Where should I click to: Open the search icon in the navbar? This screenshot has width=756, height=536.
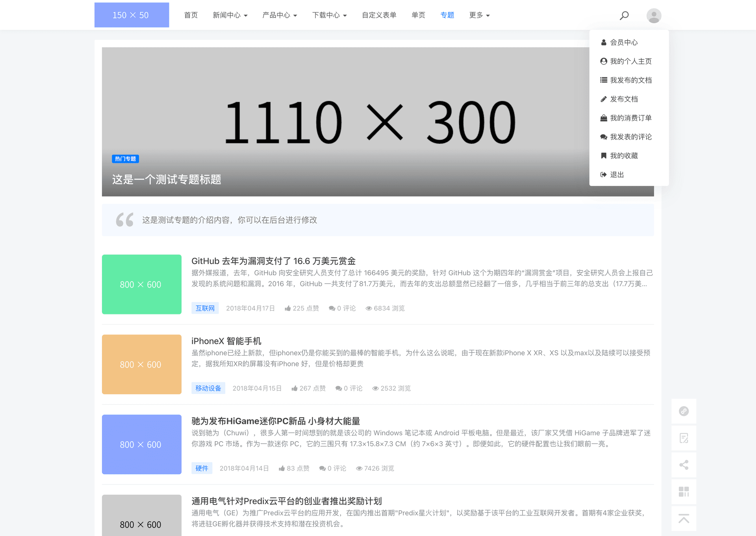tap(624, 15)
